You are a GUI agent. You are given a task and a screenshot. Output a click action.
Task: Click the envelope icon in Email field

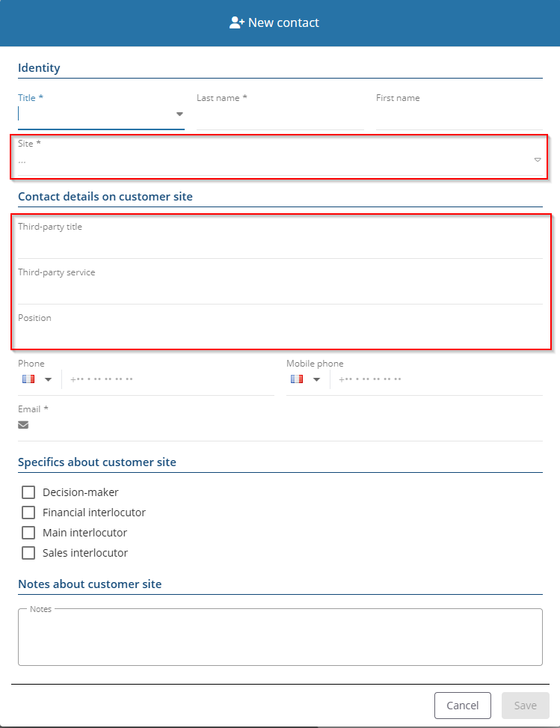(x=23, y=425)
